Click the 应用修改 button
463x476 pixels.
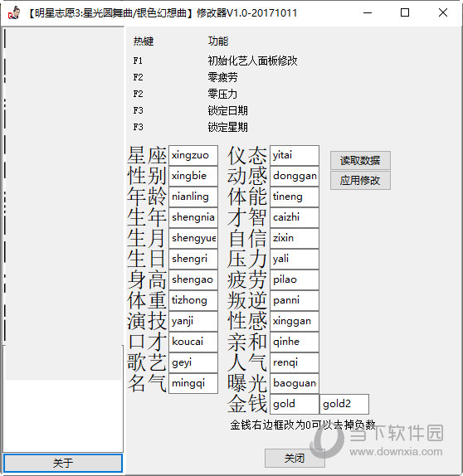tap(360, 181)
